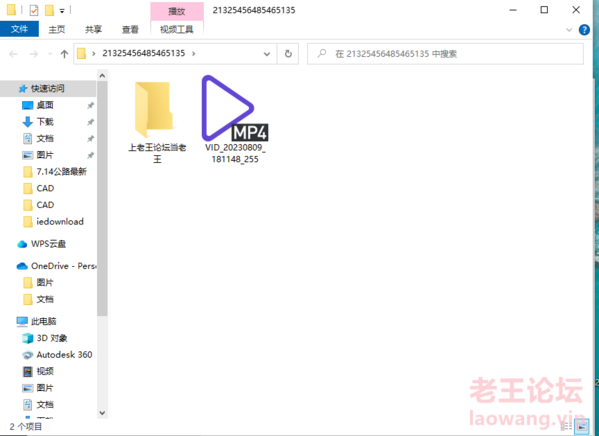
Task: Switch to large icons view in the status bar
Action: pos(582,426)
